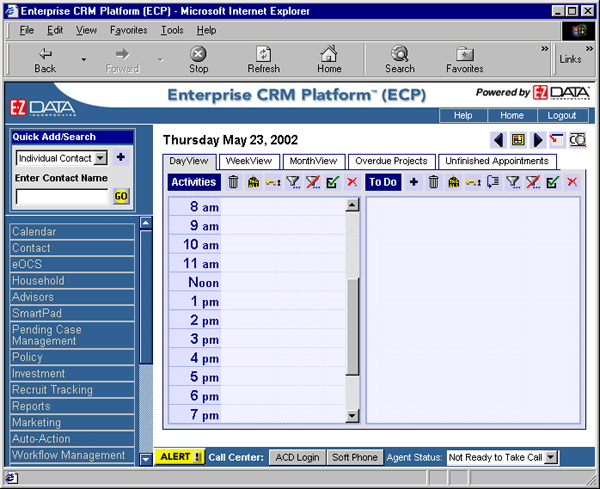Screen dimensions: 600x489
Task: Click day view scrollbar down arrow
Action: (352, 416)
